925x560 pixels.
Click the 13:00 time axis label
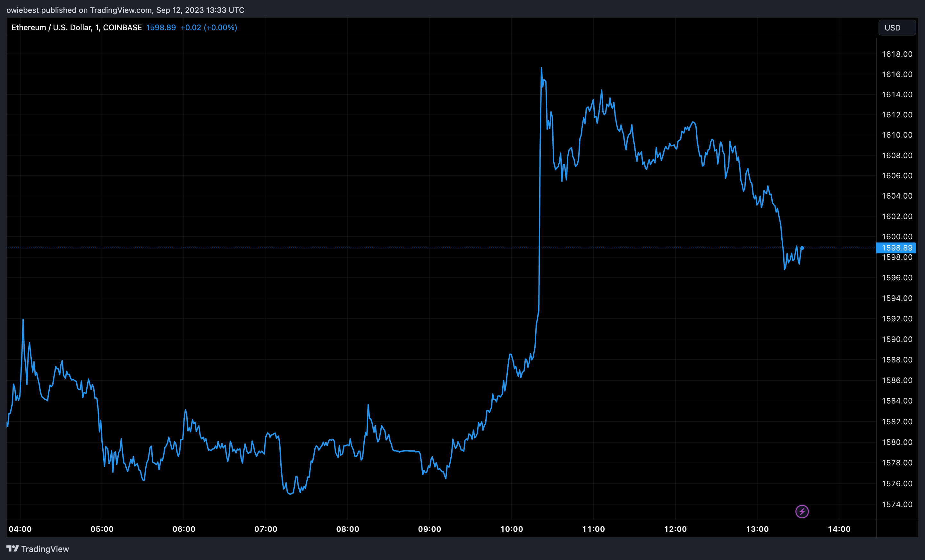click(x=757, y=529)
